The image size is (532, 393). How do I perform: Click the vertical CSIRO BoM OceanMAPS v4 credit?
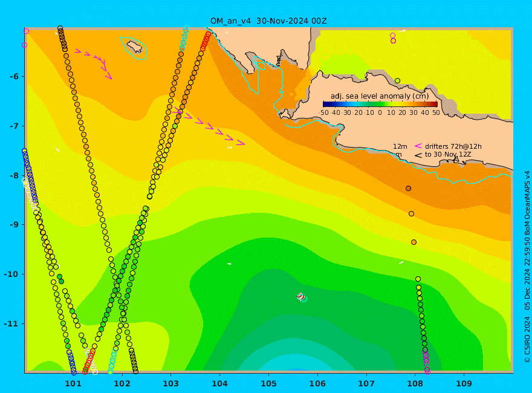tap(527, 267)
